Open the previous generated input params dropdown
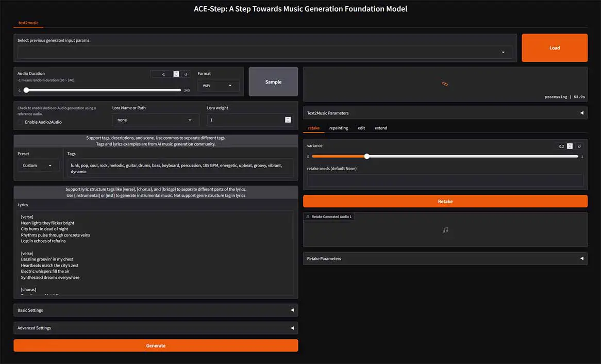Screen dimensions: 601x364 point(265,52)
